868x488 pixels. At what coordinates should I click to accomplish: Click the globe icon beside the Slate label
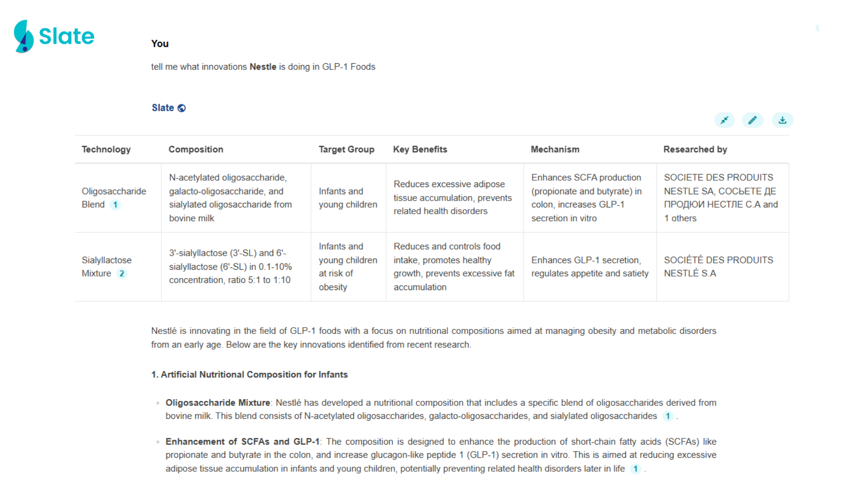182,108
